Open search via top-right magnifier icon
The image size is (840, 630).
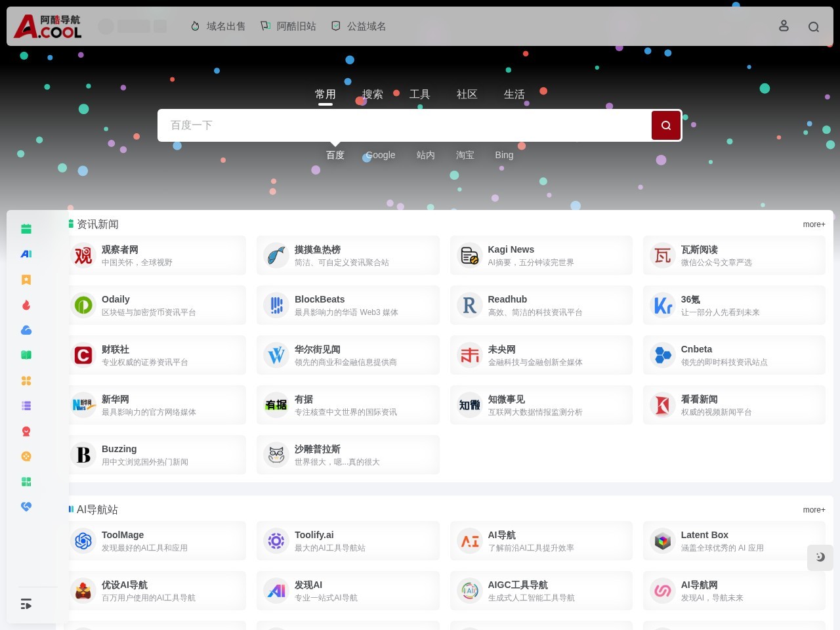coord(814,27)
